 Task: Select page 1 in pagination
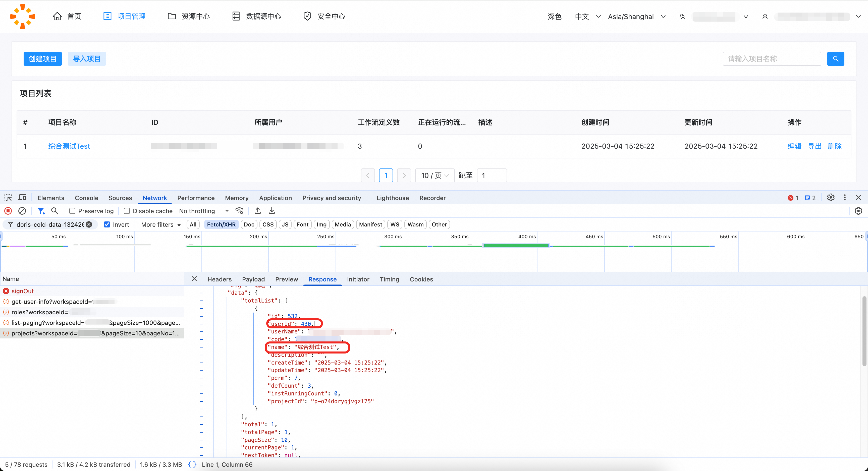[386, 175]
